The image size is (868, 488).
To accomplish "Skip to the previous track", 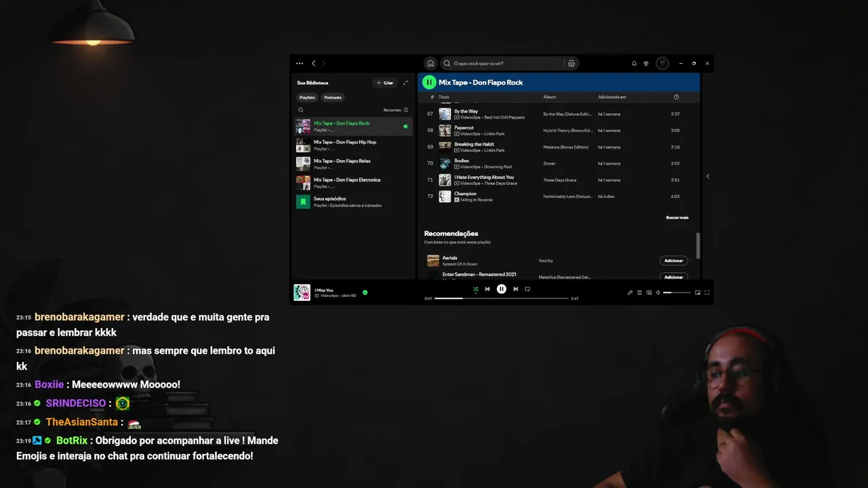I will point(487,289).
